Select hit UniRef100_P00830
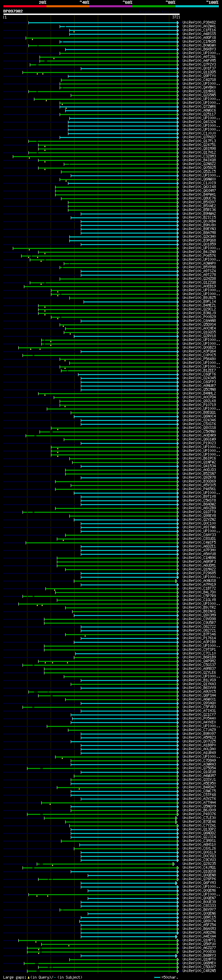This screenshot has height=980, width=222. [x=199, y=952]
